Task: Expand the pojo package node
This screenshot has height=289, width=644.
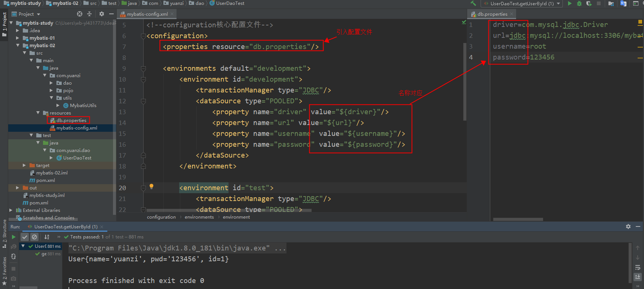Action: point(51,90)
